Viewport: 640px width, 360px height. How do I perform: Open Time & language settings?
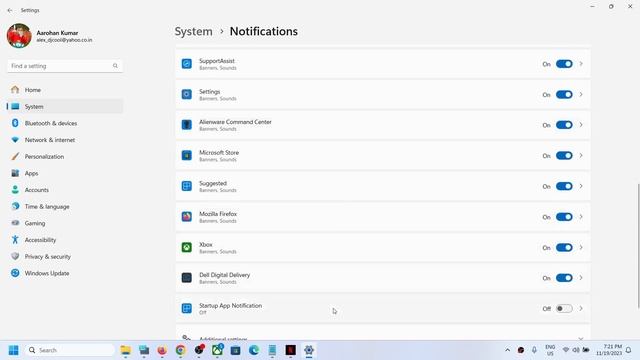pos(65,207)
